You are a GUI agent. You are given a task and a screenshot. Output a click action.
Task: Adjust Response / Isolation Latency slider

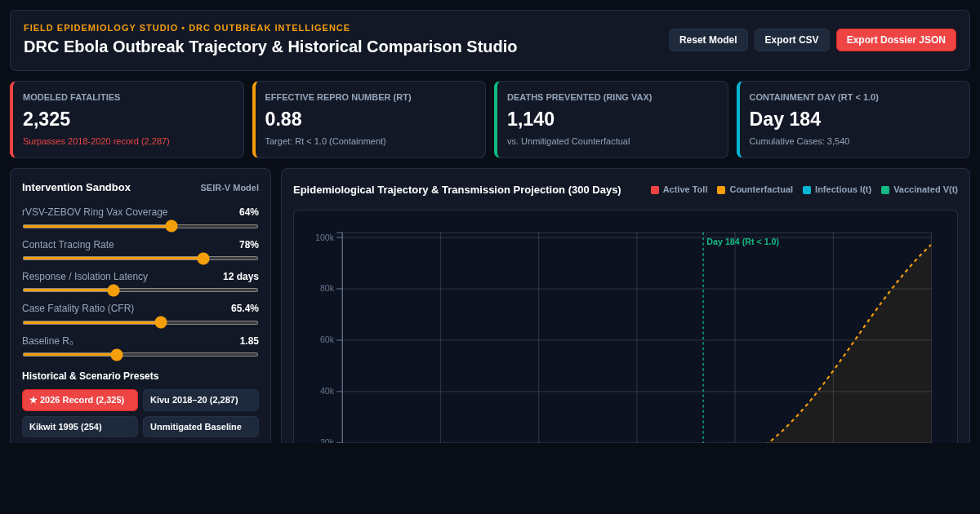(x=140, y=290)
